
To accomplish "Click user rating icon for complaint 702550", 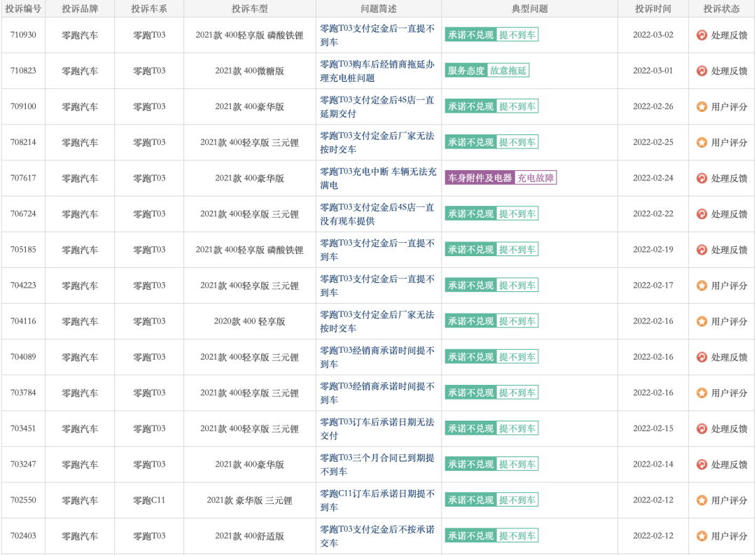I will tap(701, 500).
